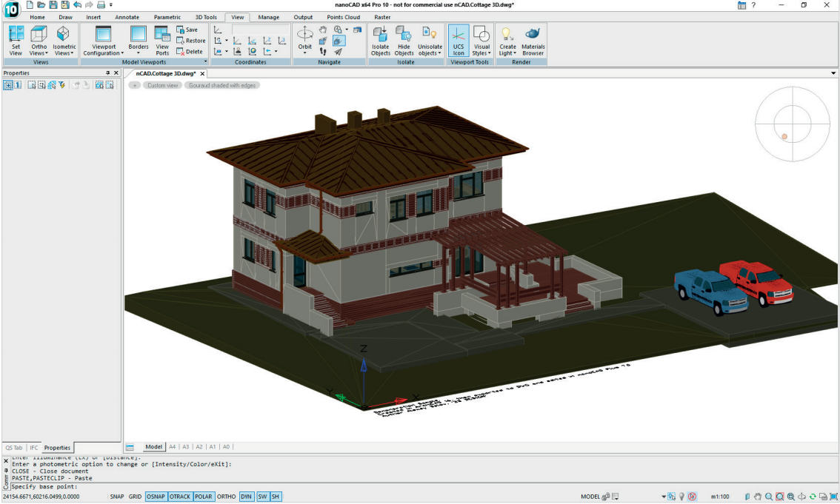
Task: Select the Pan hand tool in Navigate
Action: [322, 30]
